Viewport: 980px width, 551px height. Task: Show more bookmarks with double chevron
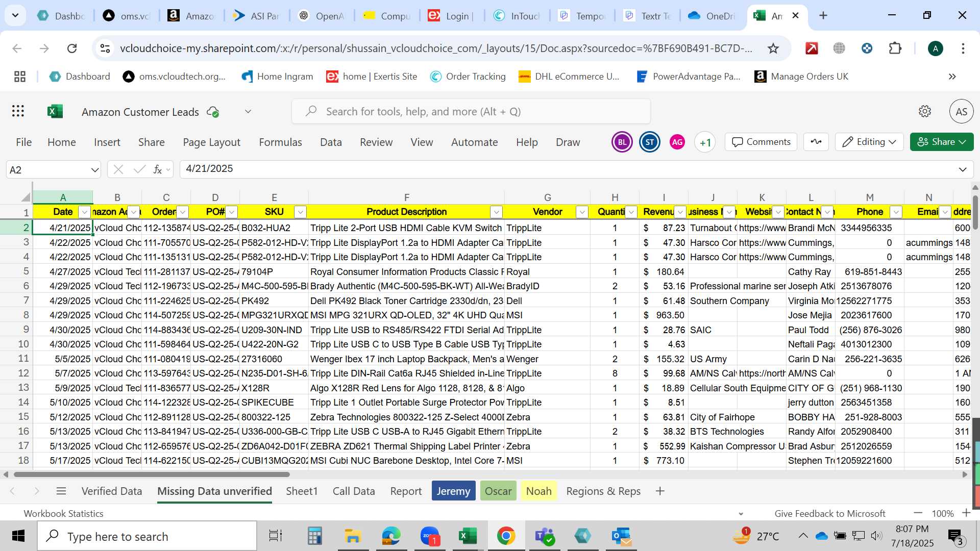(952, 77)
